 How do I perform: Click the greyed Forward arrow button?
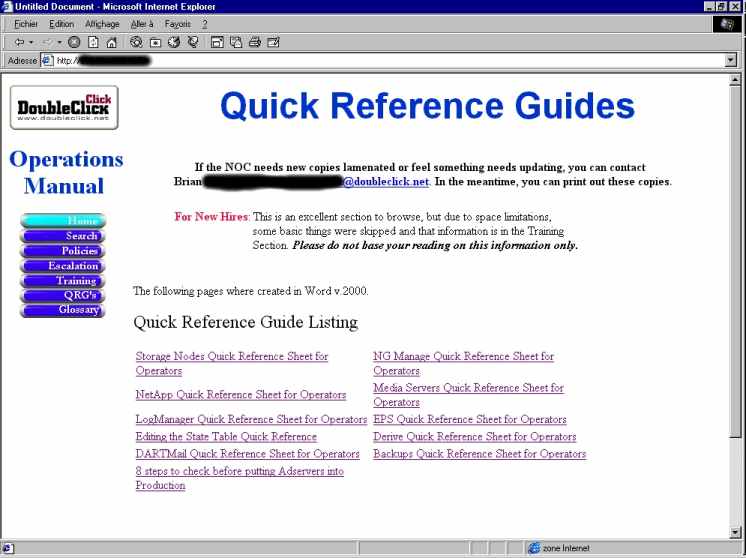pos(48,42)
